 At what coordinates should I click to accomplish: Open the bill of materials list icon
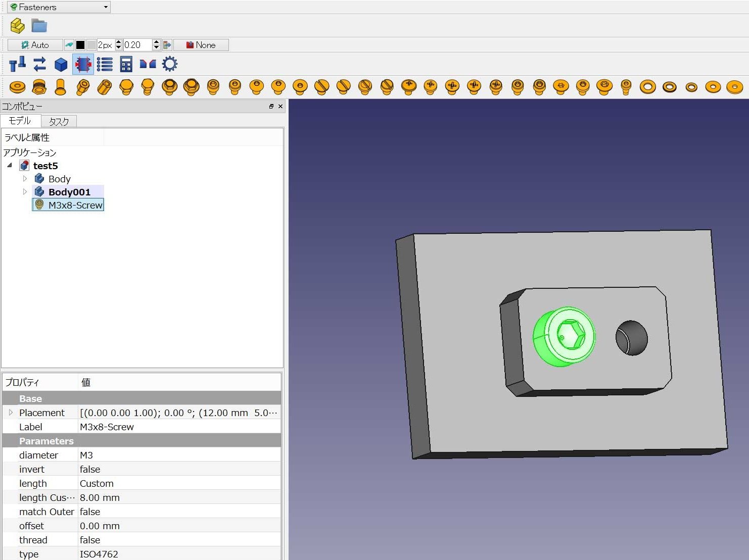coord(105,64)
